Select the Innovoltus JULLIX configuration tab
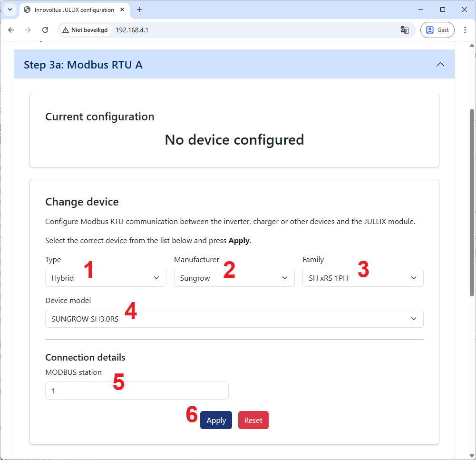The width and height of the screenshot is (476, 460). [71, 10]
